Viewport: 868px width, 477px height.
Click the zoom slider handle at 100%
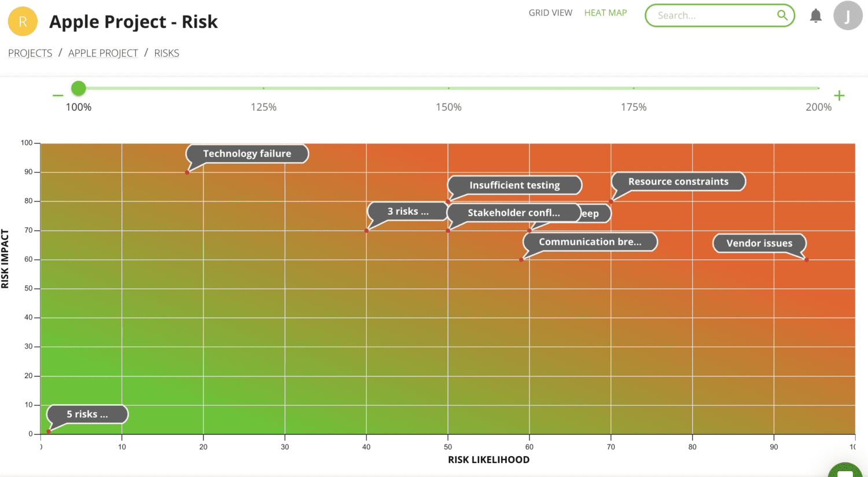tap(78, 88)
